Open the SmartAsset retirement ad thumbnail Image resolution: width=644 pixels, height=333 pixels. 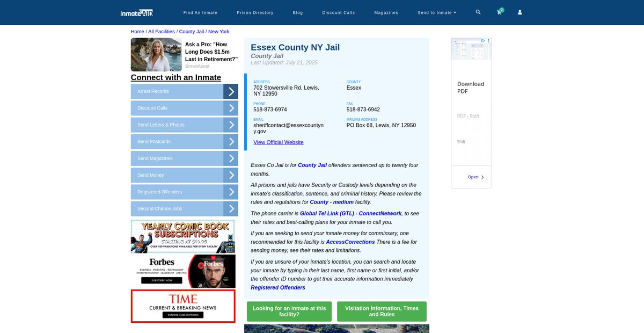coord(156,54)
